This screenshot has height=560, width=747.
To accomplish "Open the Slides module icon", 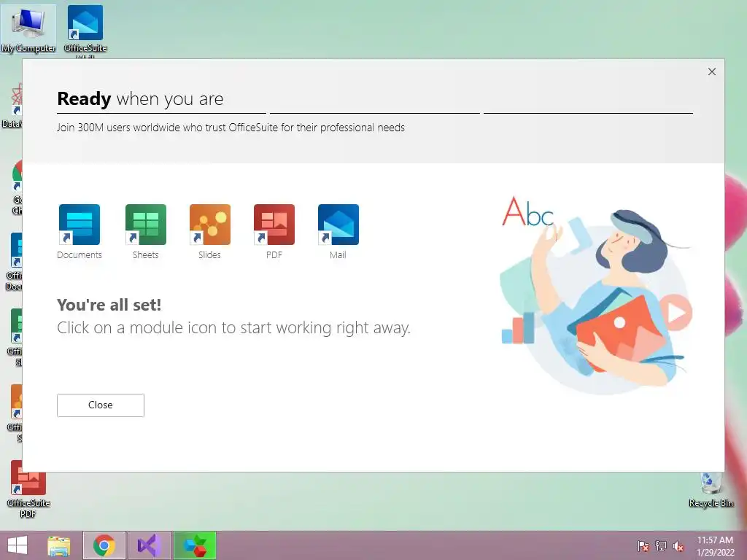I will 209,225.
